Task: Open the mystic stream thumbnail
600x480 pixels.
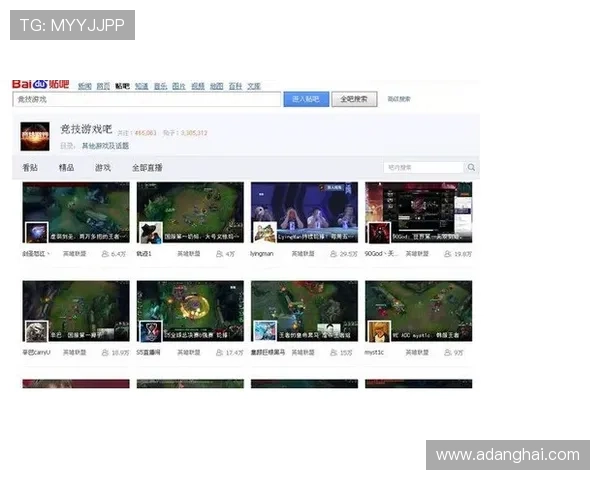Action: [x=419, y=311]
